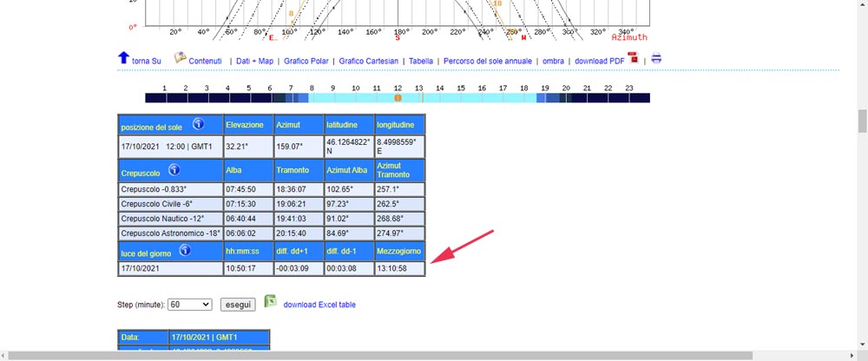
Task: Open info icon next to luce del giorno
Action: click(185, 250)
